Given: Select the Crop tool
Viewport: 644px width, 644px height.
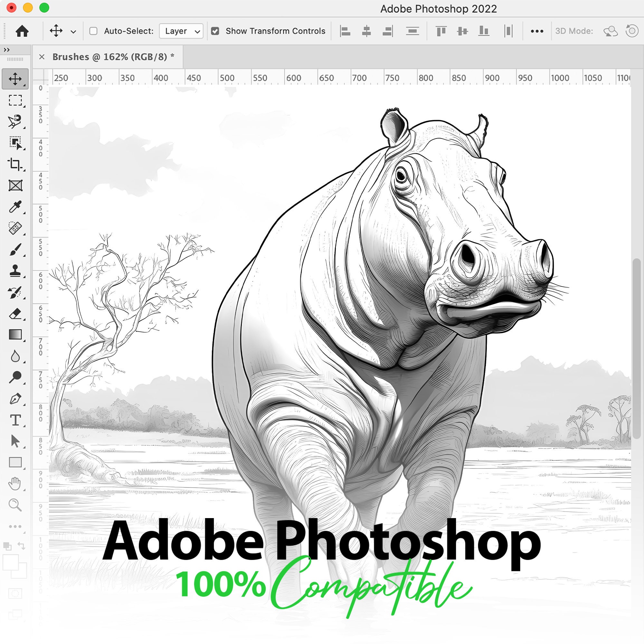Looking at the screenshot, I should click(15, 164).
